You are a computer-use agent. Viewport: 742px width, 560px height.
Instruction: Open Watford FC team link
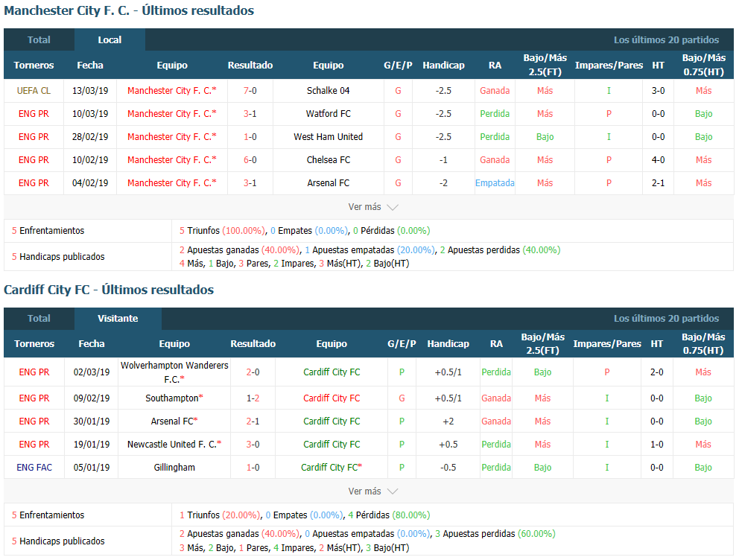[x=328, y=113]
